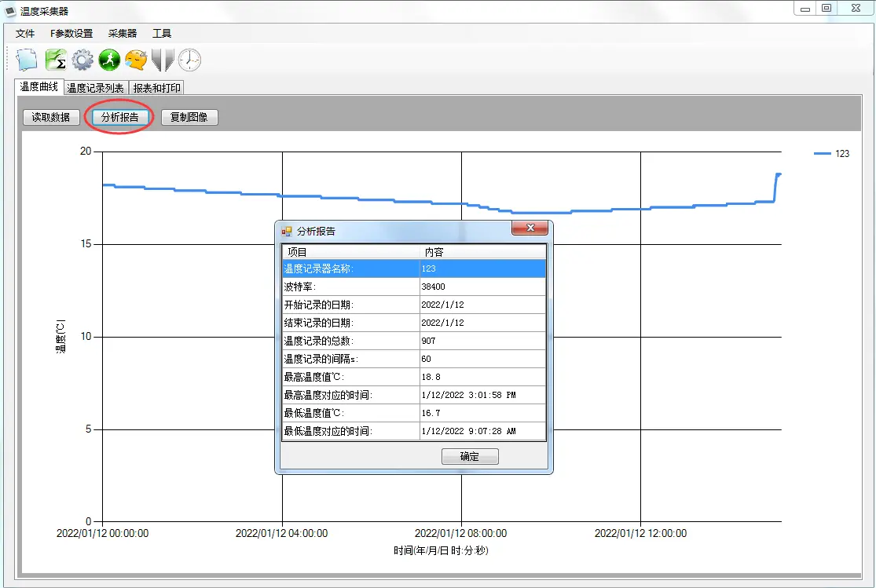876x588 pixels.
Task: Open the 工具 menu
Action: [x=162, y=33]
